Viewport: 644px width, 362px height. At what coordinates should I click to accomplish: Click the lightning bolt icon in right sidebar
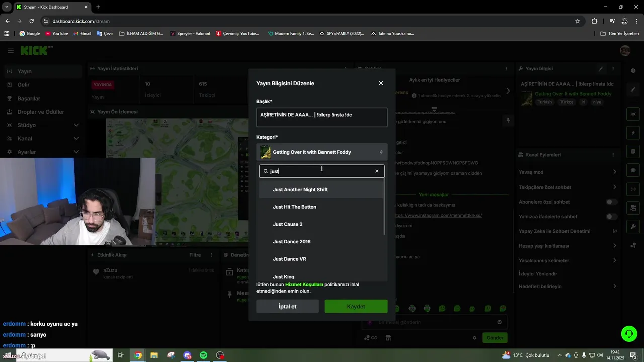click(x=633, y=133)
